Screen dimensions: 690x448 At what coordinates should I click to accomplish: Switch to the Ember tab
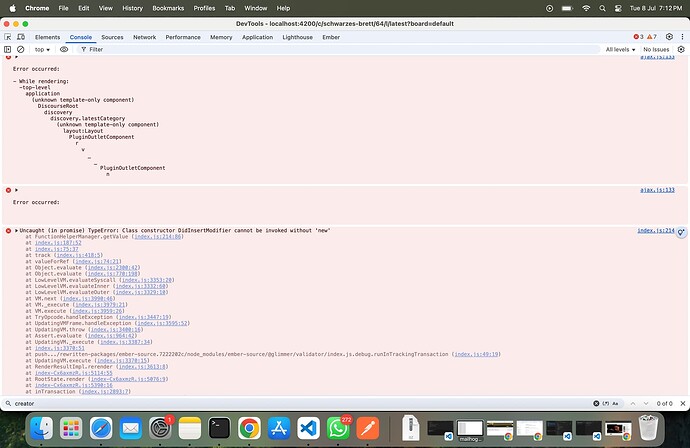coord(331,37)
